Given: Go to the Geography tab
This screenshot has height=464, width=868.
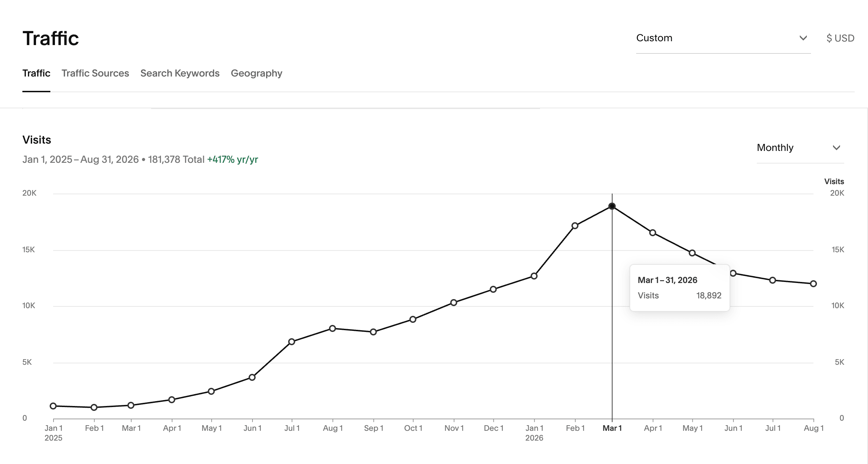Looking at the screenshot, I should tap(256, 73).
